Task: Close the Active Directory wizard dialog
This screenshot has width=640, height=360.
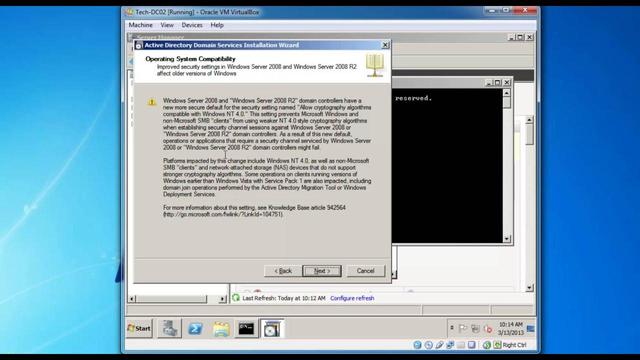Action: 385,45
